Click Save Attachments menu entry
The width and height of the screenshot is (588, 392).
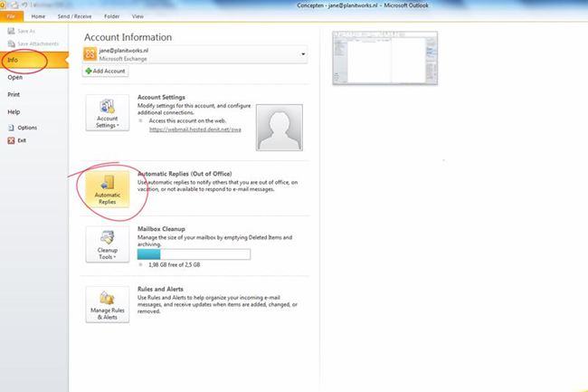(x=33, y=43)
